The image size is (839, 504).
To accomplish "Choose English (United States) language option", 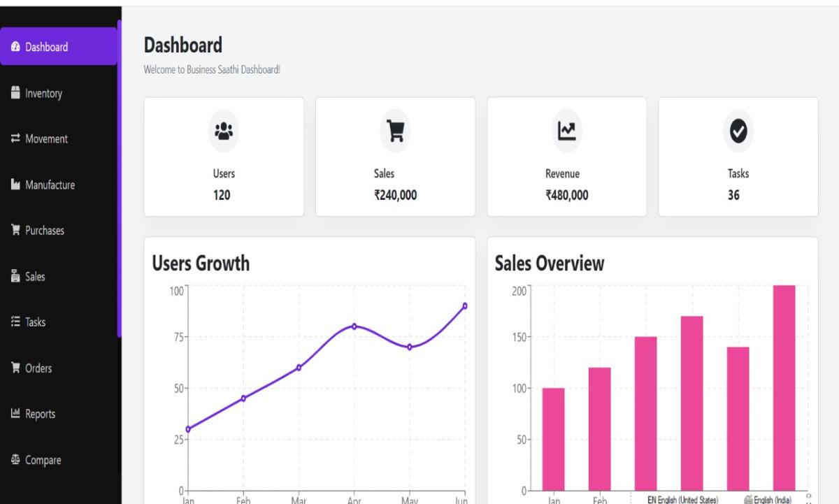I will click(682, 499).
